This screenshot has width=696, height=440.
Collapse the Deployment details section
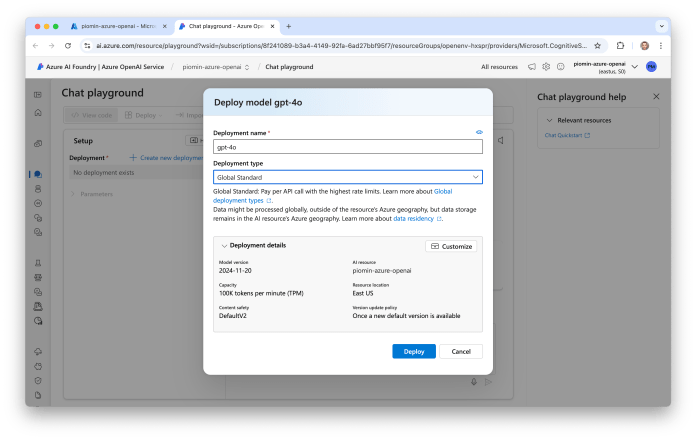224,245
